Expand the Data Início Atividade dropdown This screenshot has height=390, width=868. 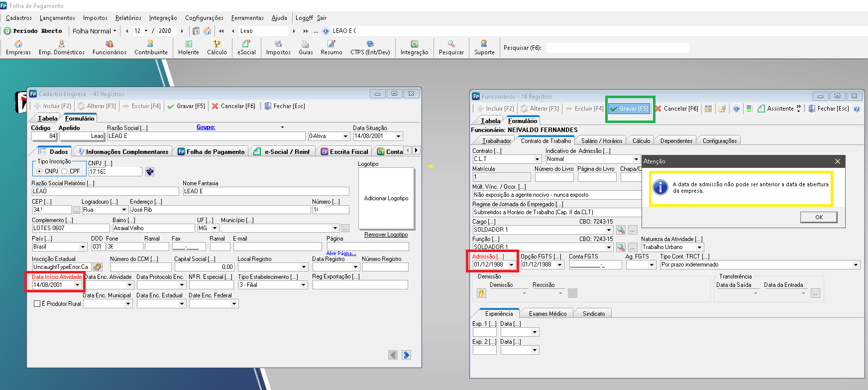point(77,285)
